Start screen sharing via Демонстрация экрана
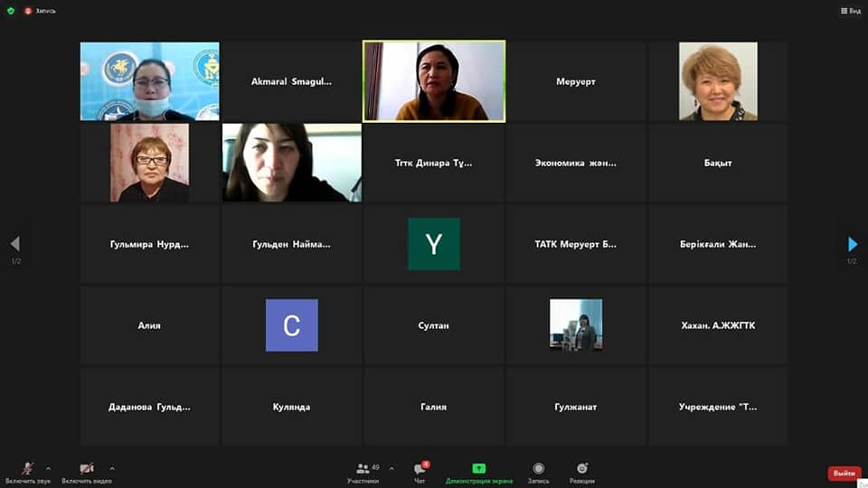The width and height of the screenshot is (868, 488). tap(478, 472)
